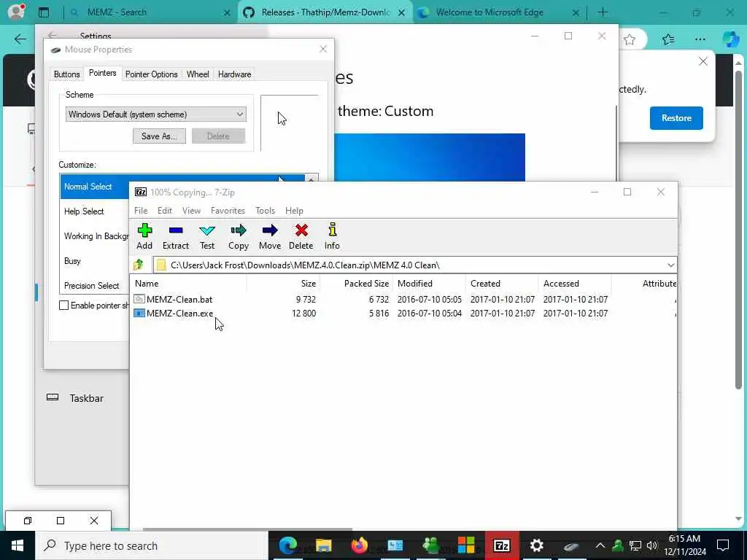This screenshot has width=747, height=560.
Task: Open the Windows Start menu
Action: [18, 545]
